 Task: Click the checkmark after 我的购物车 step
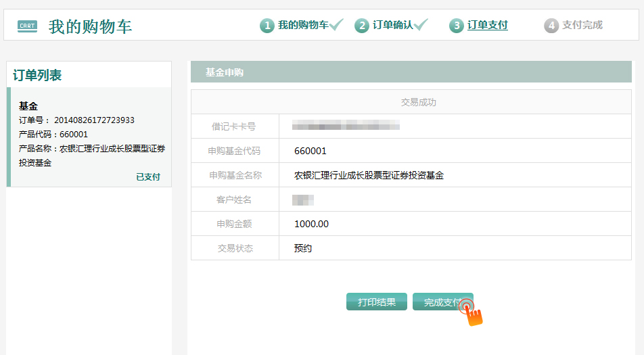(x=337, y=25)
